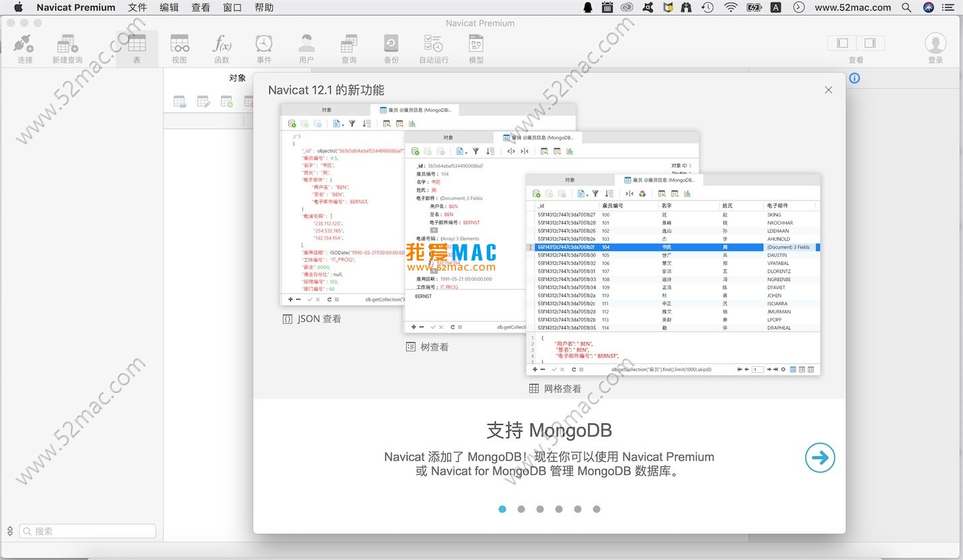963x560 pixels.
Task: Click the Time Machine icon
Action: pyautogui.click(x=707, y=7)
